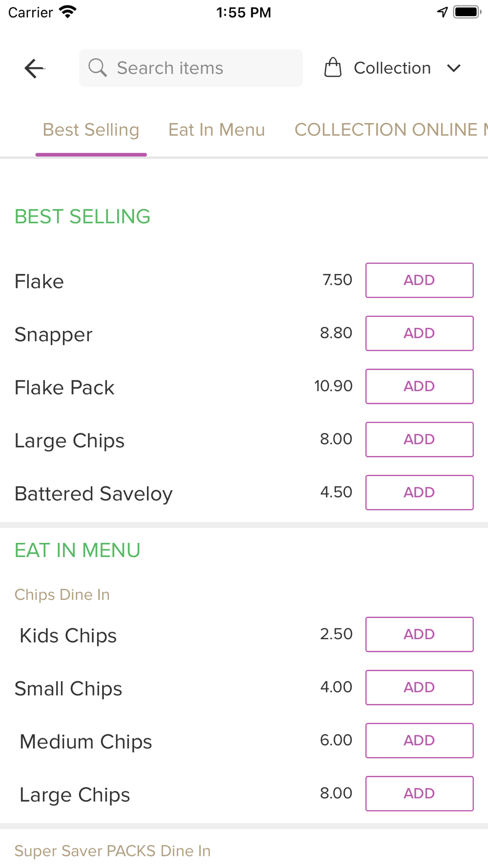Tap the search magnifier icon

(x=98, y=68)
